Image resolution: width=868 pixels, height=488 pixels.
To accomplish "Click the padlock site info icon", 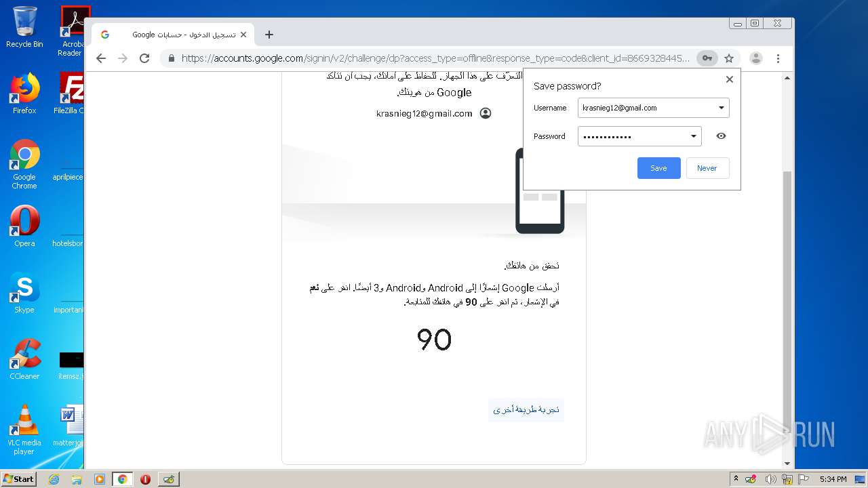I will [172, 58].
